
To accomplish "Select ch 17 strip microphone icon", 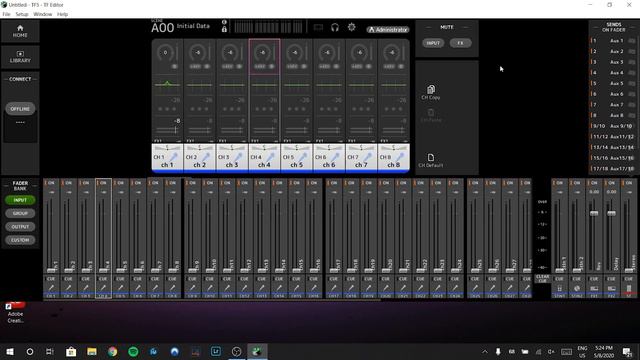I will (333, 288).
